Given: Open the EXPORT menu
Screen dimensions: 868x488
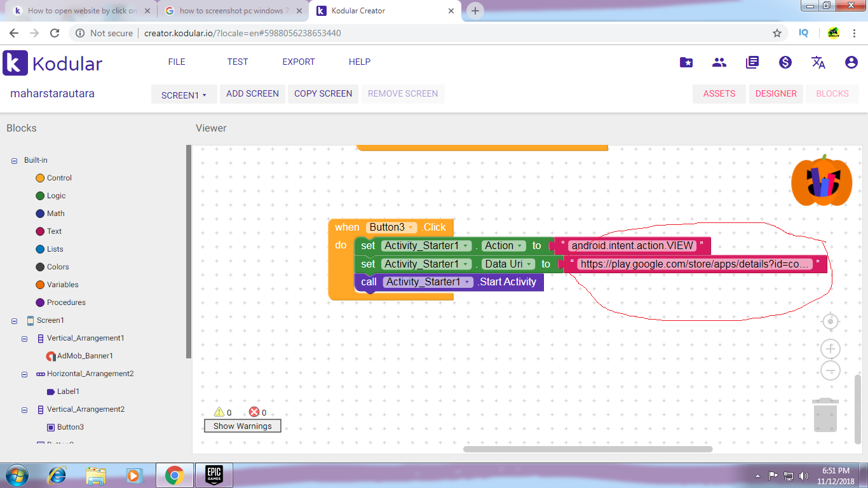Looking at the screenshot, I should point(299,62).
